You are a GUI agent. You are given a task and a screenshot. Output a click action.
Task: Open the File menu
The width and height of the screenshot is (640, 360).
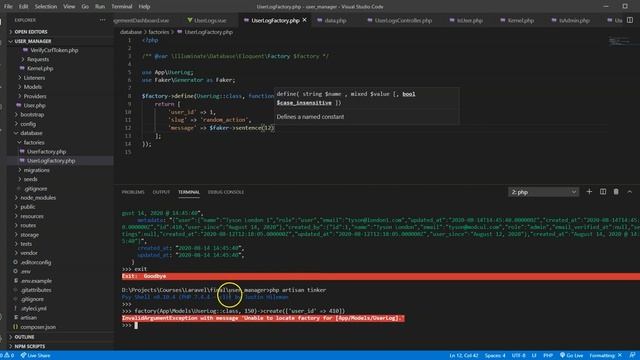tap(8, 7)
